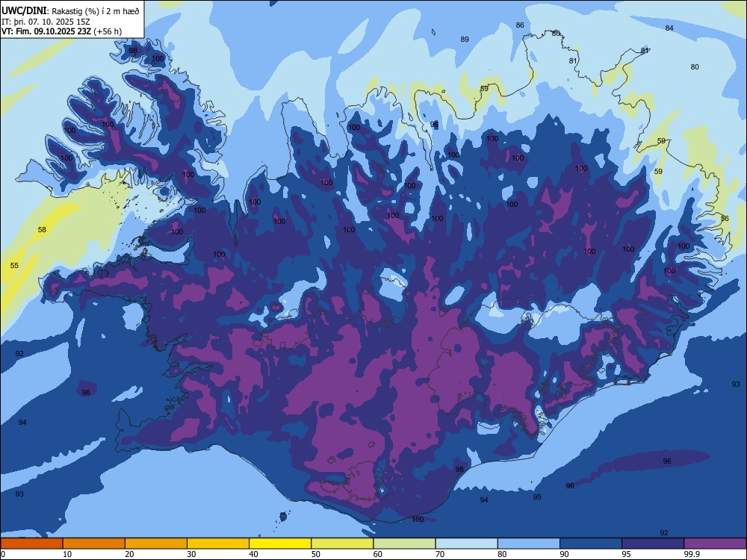Image resolution: width=747 pixels, height=560 pixels.
Task: Click the '40' tick label on the legend
Action: (254, 554)
